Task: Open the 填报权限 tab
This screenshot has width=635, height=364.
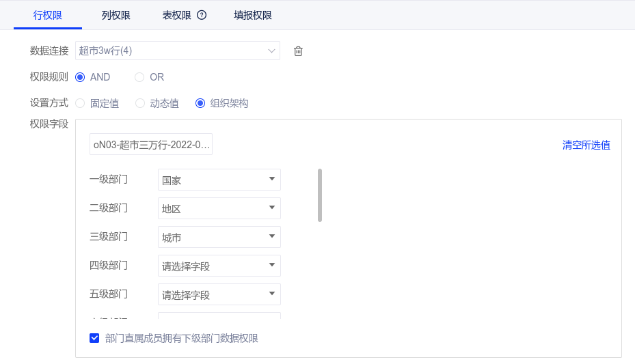Action: [252, 15]
